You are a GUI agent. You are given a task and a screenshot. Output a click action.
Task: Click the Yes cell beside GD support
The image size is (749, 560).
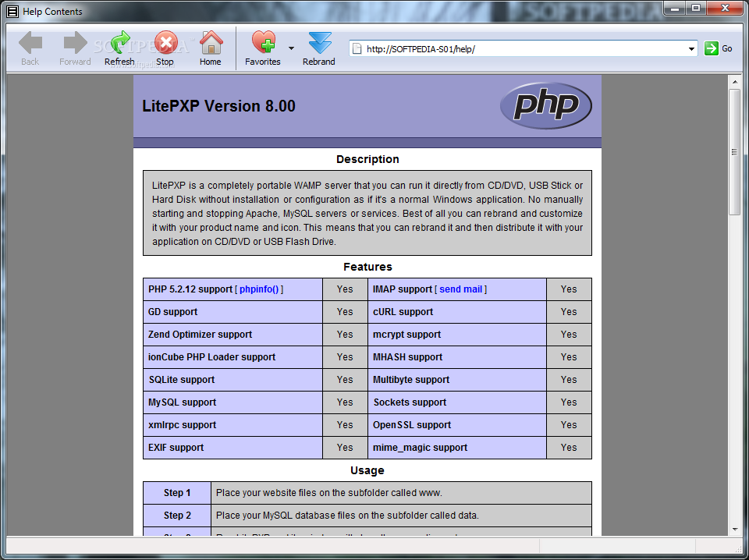(x=345, y=312)
